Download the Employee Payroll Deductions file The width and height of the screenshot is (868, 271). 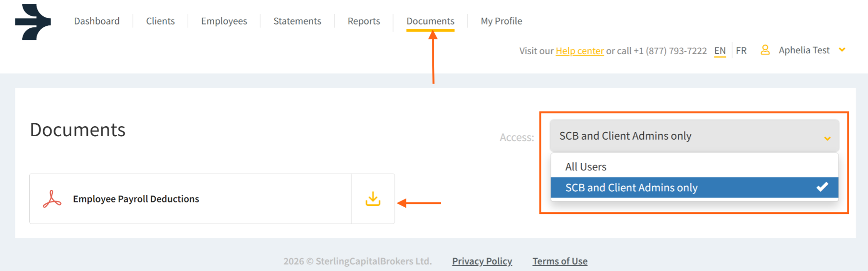click(373, 199)
